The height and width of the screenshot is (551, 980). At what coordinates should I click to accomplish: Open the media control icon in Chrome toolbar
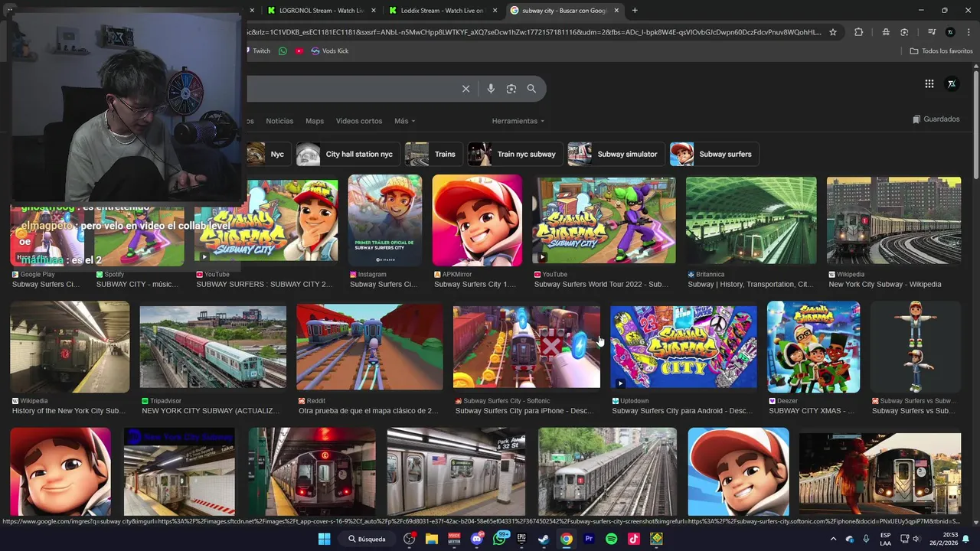click(x=932, y=32)
